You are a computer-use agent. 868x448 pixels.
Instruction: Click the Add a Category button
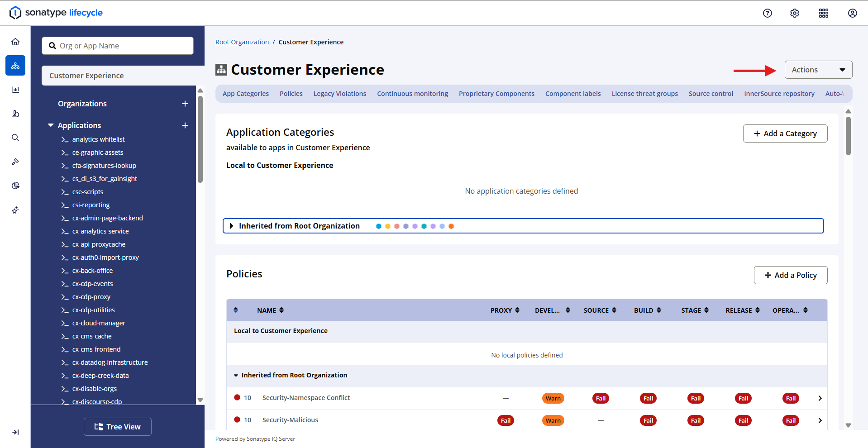click(x=785, y=133)
